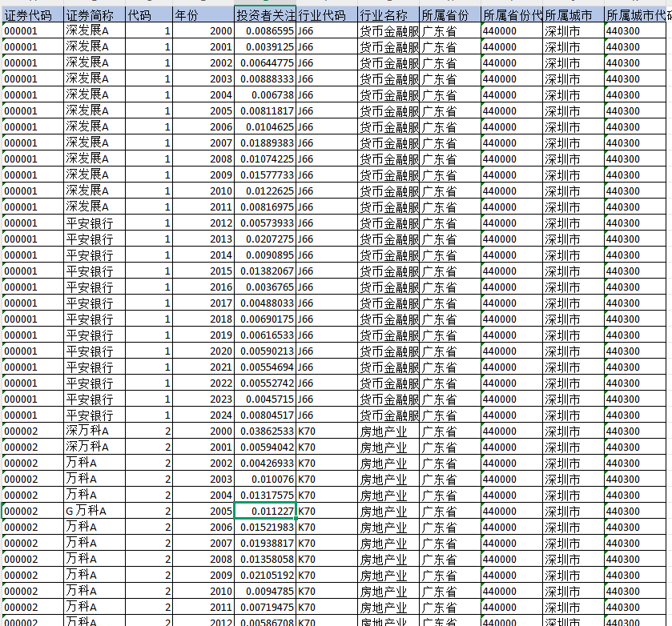The image size is (672, 626).
Task: Click the cell with value 0.0045715
Action: coord(265,399)
